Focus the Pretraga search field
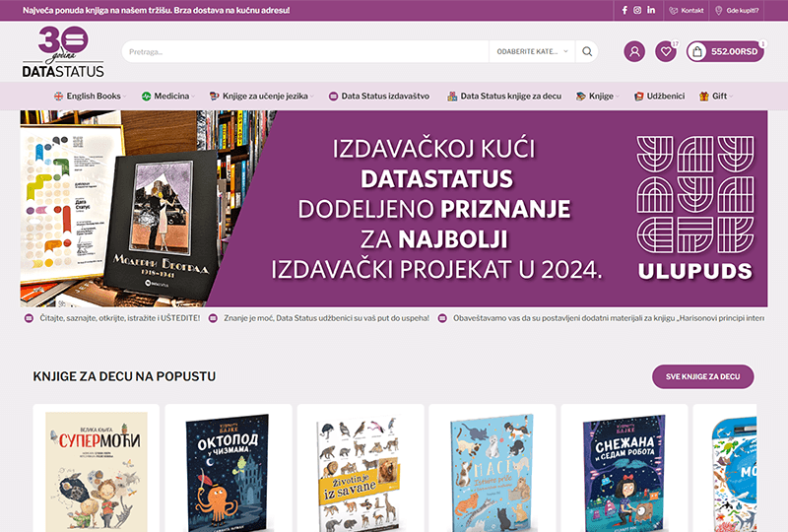This screenshot has height=532, width=788. 305,51
